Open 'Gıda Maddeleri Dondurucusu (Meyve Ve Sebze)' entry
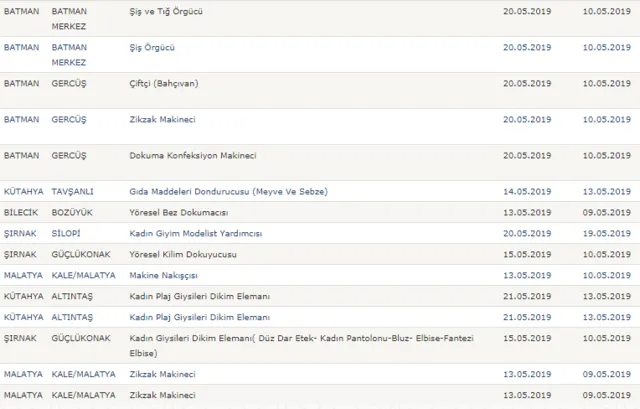Viewport: 640px width, 409px height. coord(229,191)
